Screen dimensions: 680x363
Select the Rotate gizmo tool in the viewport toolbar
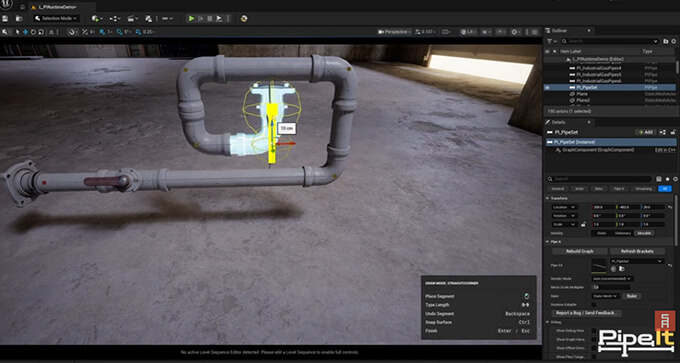[33, 32]
